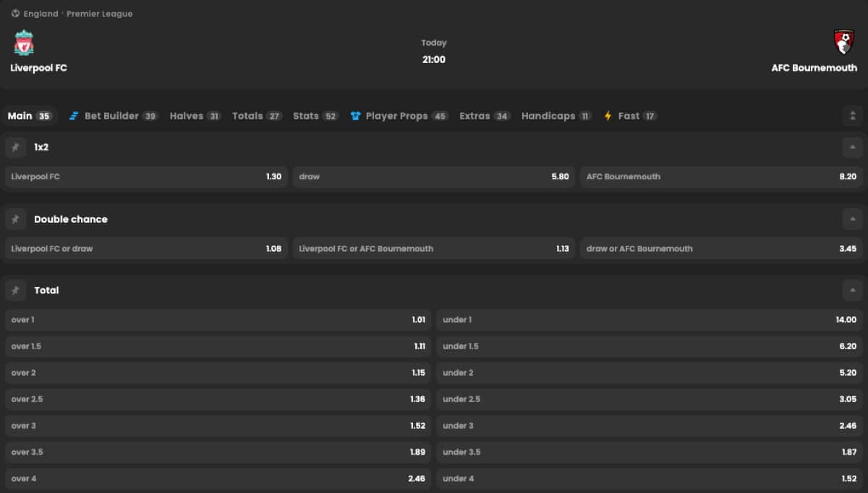
Task: Click the Liverpool FC club crest
Action: point(24,43)
